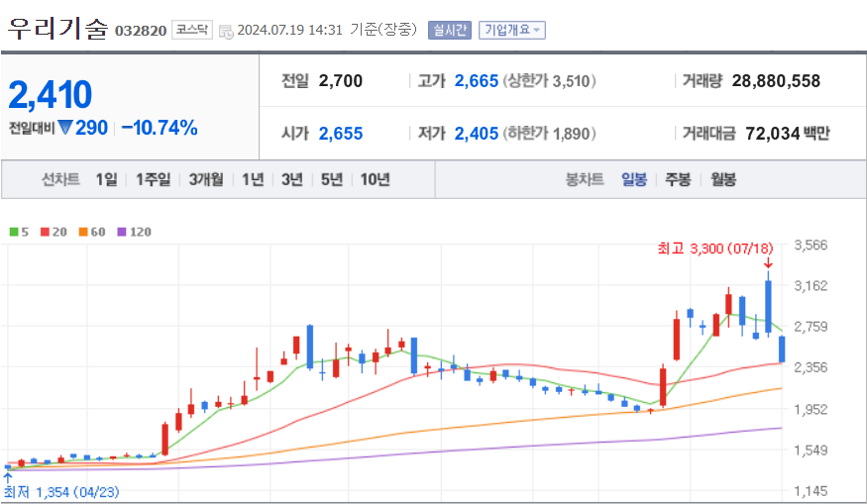This screenshot has height=504, width=867.
Task: Click the red 20-day moving average swatch
Action: tap(45, 232)
